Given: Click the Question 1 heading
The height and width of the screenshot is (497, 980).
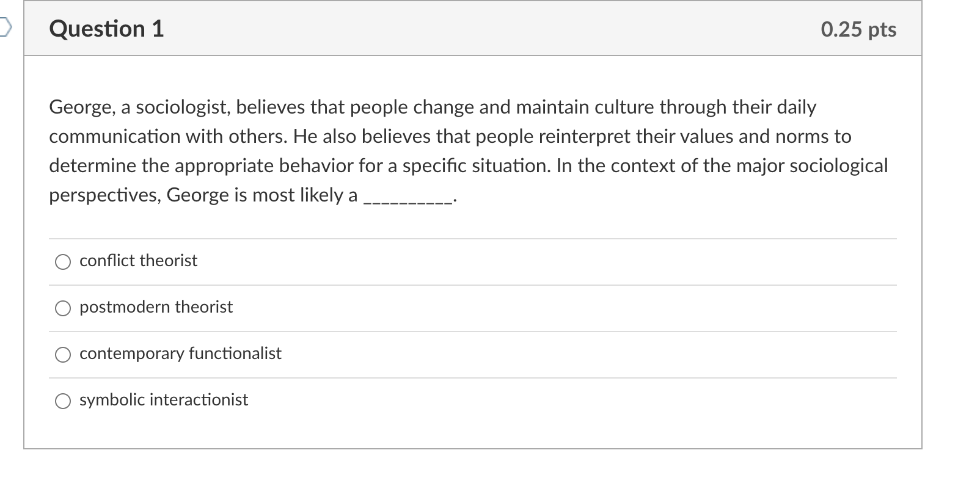Looking at the screenshot, I should click(x=106, y=29).
